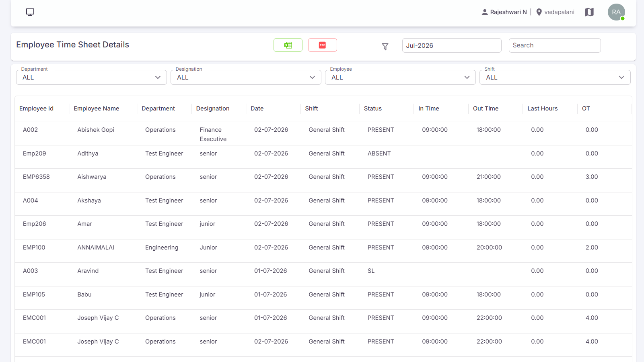Open the map icon in the header
The image size is (644, 362).
pyautogui.click(x=589, y=12)
